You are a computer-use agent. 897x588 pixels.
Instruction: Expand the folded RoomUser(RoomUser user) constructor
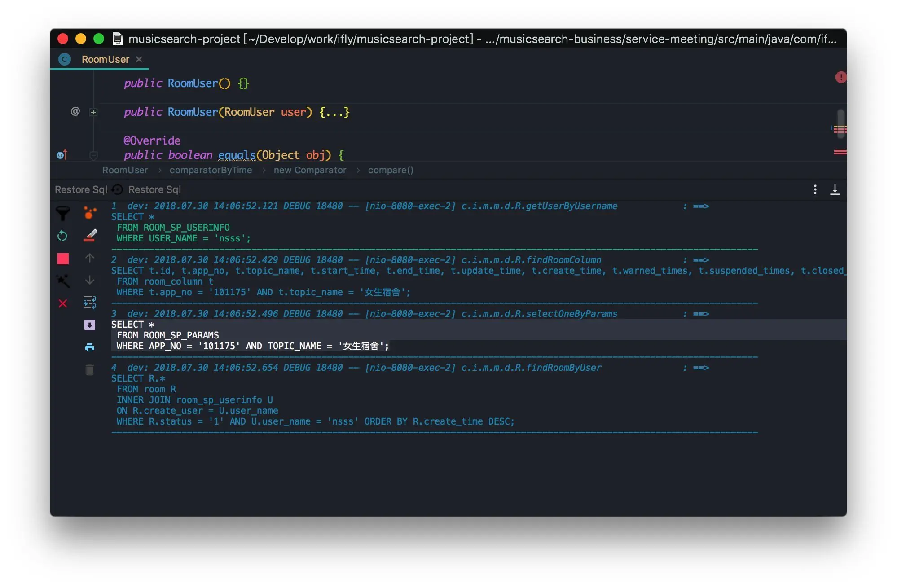coord(93,112)
